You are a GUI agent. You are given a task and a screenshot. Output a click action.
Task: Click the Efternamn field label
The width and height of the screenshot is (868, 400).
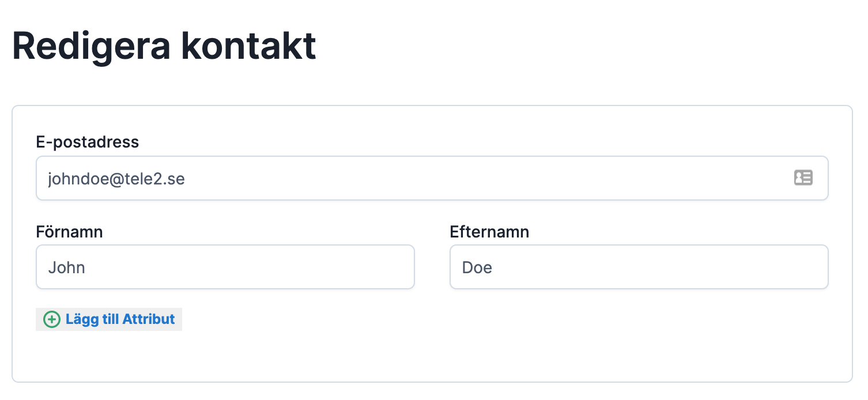point(489,232)
